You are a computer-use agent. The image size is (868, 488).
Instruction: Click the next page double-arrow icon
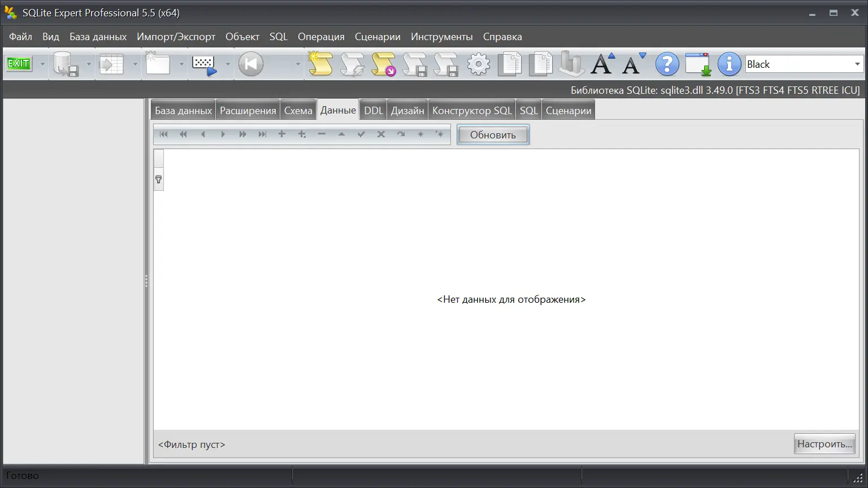242,134
